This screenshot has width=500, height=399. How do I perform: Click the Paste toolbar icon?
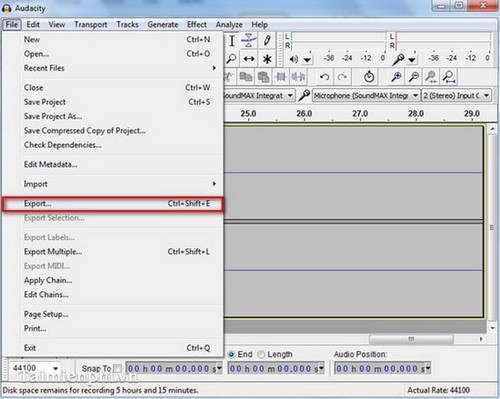point(263,77)
